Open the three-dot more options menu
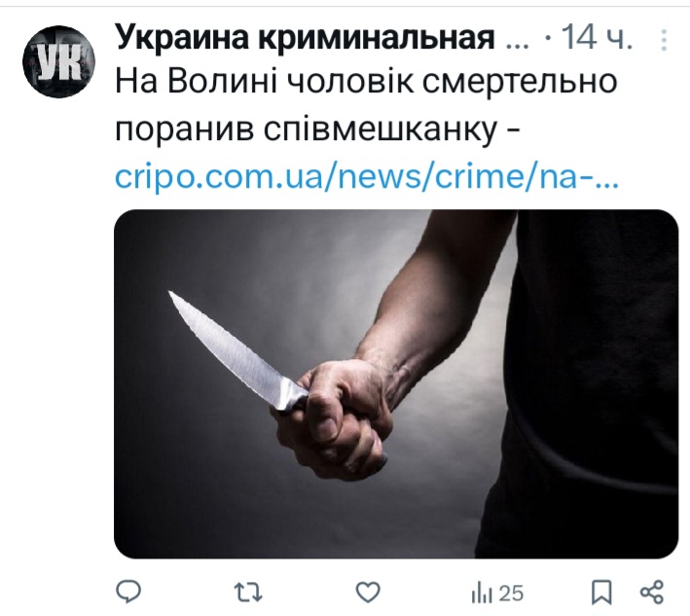 [x=664, y=40]
